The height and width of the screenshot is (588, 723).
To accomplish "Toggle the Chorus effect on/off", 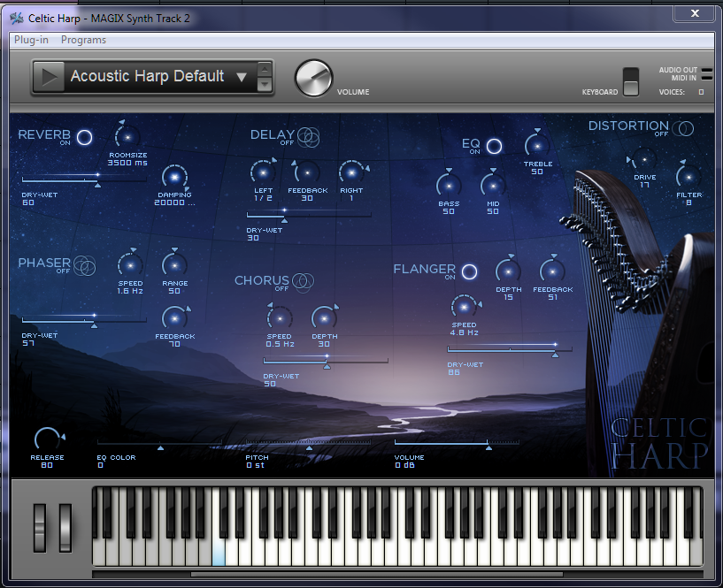I will coord(304,281).
